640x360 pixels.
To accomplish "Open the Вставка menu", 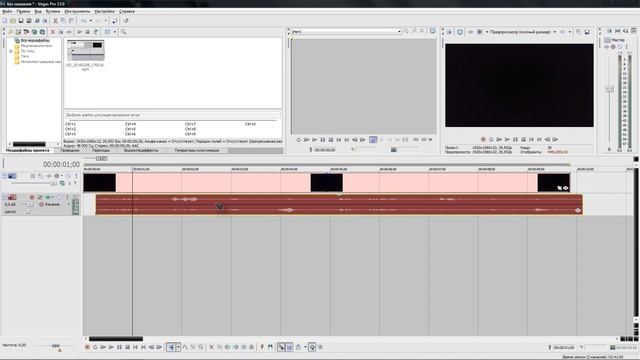I will tap(53, 11).
